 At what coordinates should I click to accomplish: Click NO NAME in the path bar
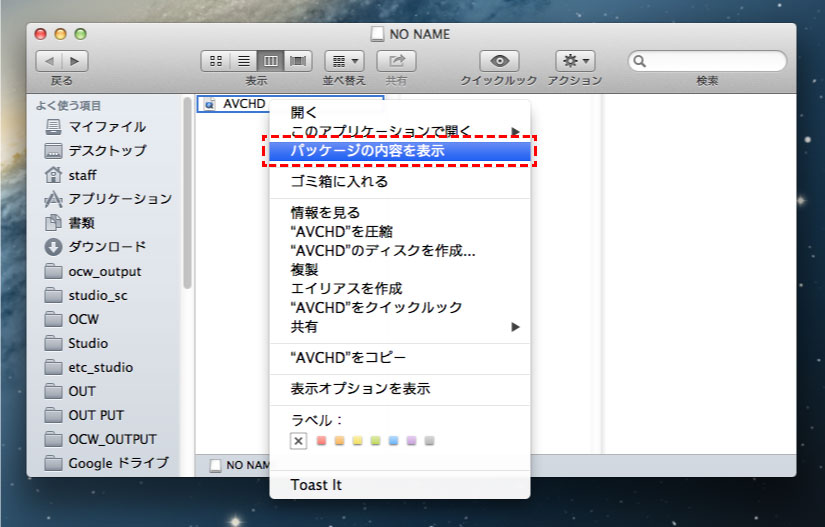click(239, 465)
